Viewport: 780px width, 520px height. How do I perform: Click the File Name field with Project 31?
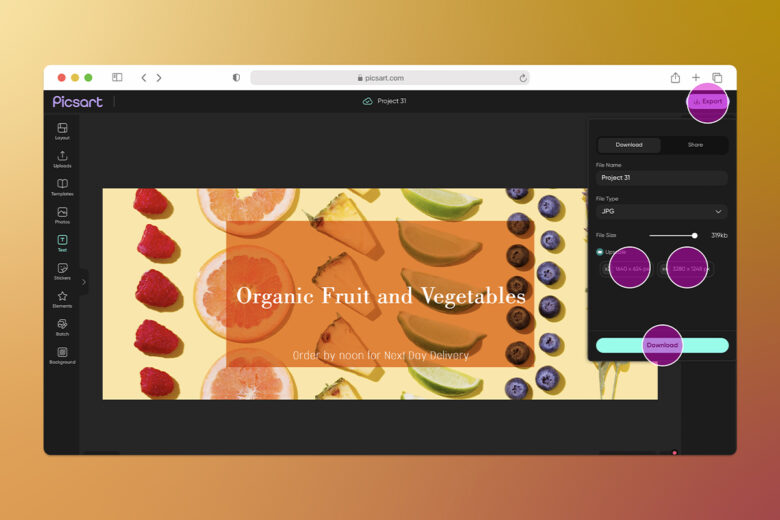coord(662,178)
